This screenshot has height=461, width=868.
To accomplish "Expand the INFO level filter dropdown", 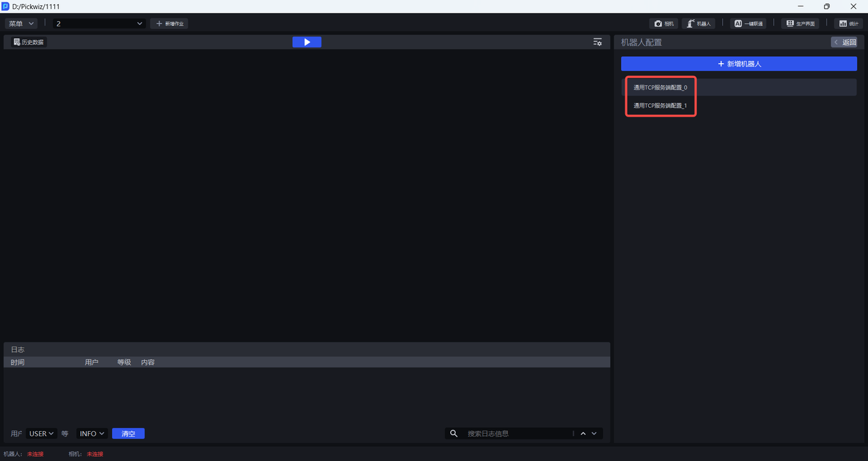I will click(92, 434).
